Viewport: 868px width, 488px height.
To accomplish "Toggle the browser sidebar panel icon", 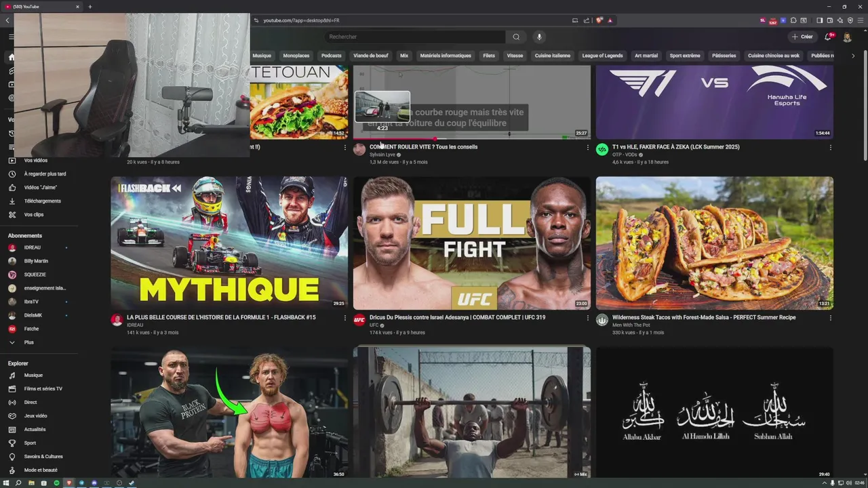I will 819,20.
